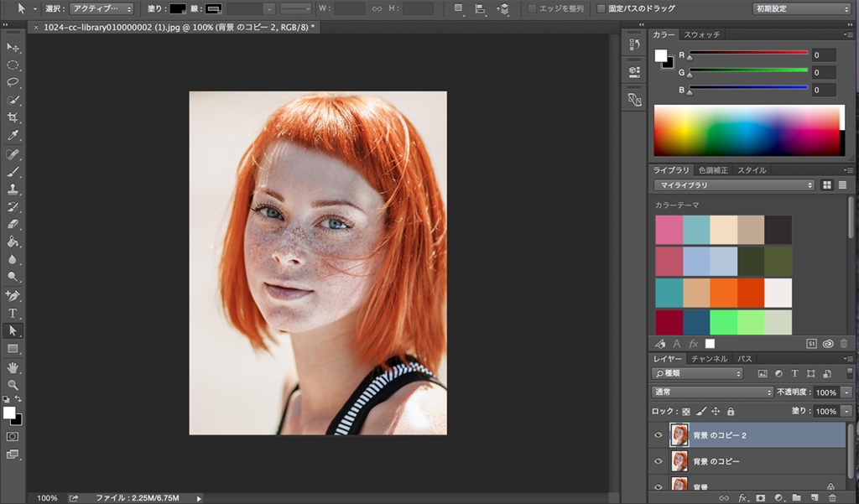Viewport: 859px width, 504px height.
Task: Select the Brush tool
Action: pos(13,172)
